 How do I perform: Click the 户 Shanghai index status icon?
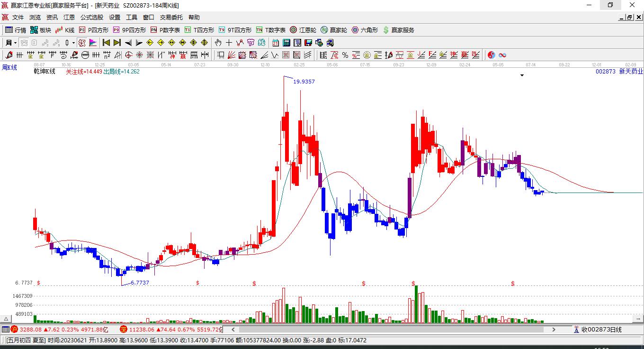(14, 329)
